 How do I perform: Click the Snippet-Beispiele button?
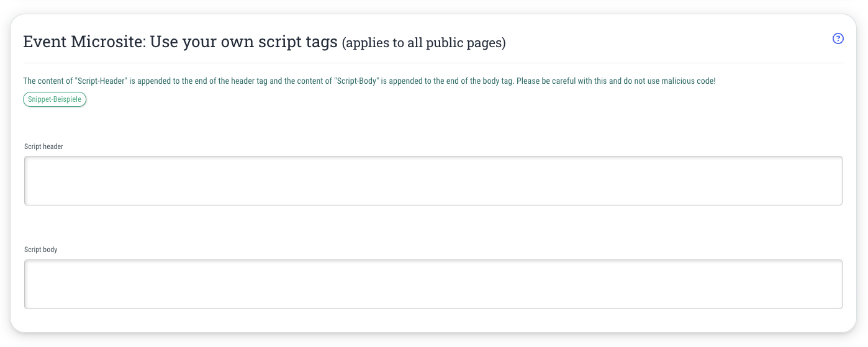click(x=55, y=99)
